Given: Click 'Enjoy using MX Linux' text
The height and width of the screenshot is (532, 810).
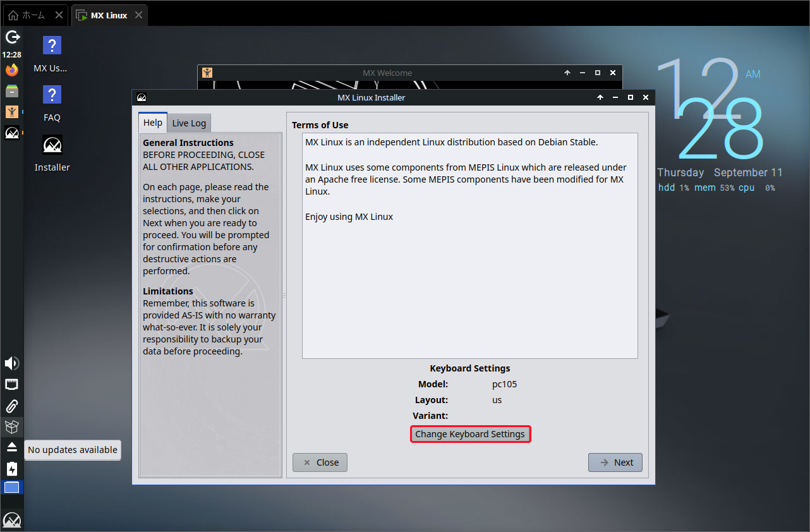Looking at the screenshot, I should tap(349, 217).
